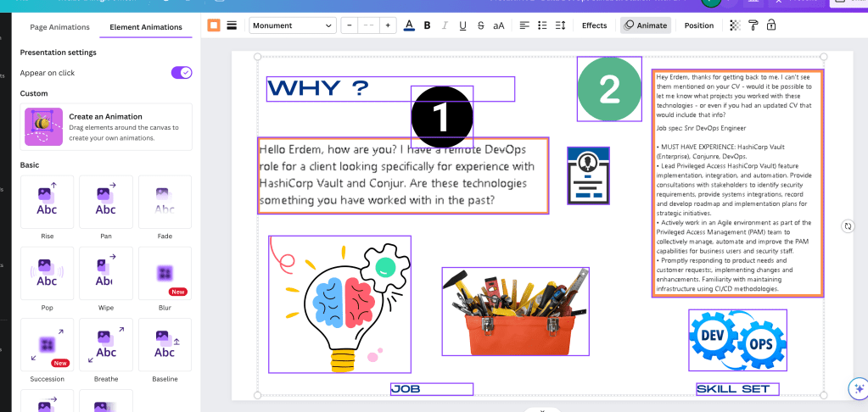Open the magic assistant sparkle button
Screen dimensions: 868x412
tap(860, 388)
